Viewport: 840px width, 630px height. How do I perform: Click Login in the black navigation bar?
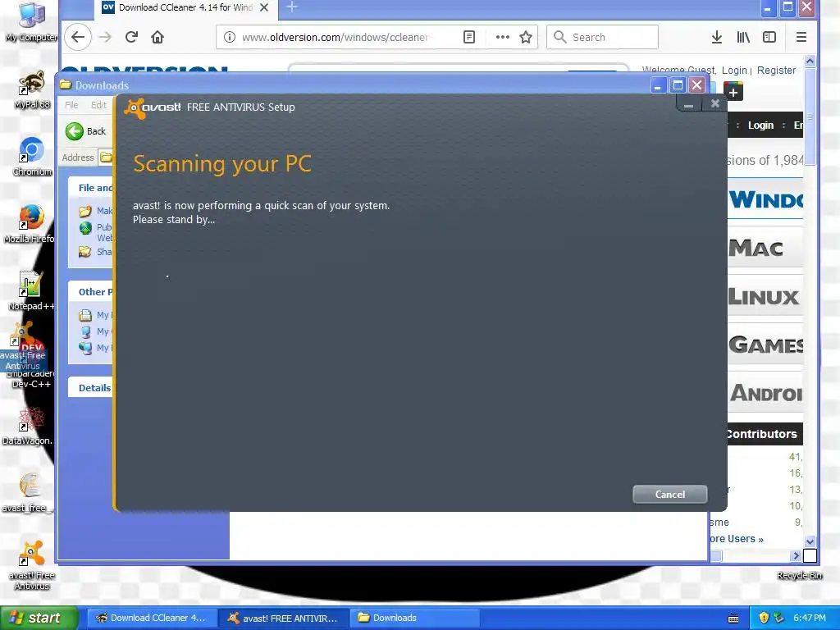pyautogui.click(x=760, y=125)
